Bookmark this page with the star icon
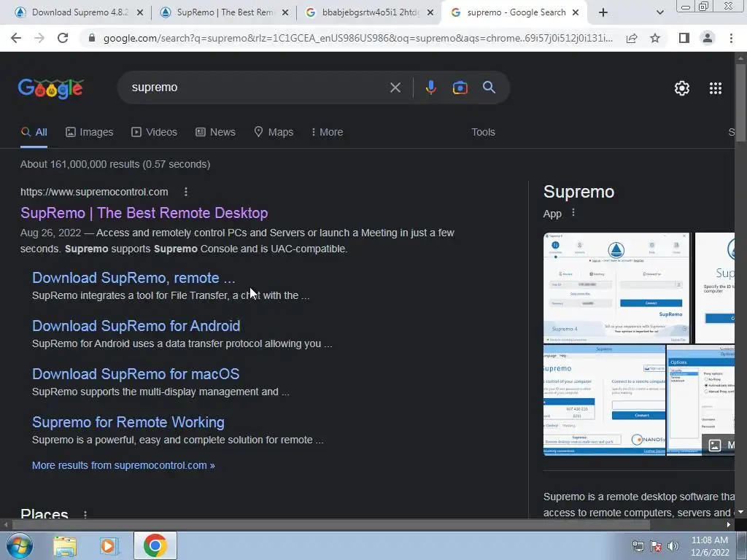Viewport: 747px width, 560px height. pos(655,38)
